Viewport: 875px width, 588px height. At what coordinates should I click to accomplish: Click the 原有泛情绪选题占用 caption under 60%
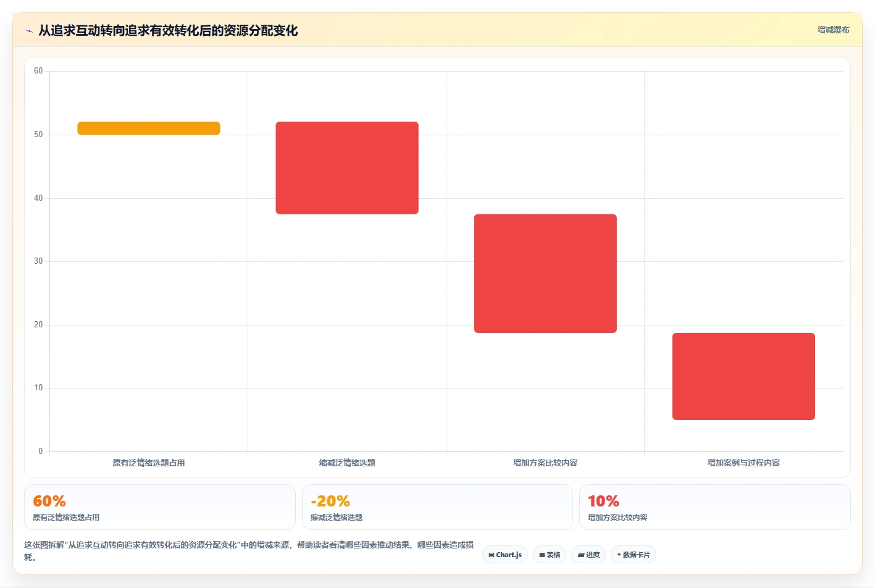point(66,518)
